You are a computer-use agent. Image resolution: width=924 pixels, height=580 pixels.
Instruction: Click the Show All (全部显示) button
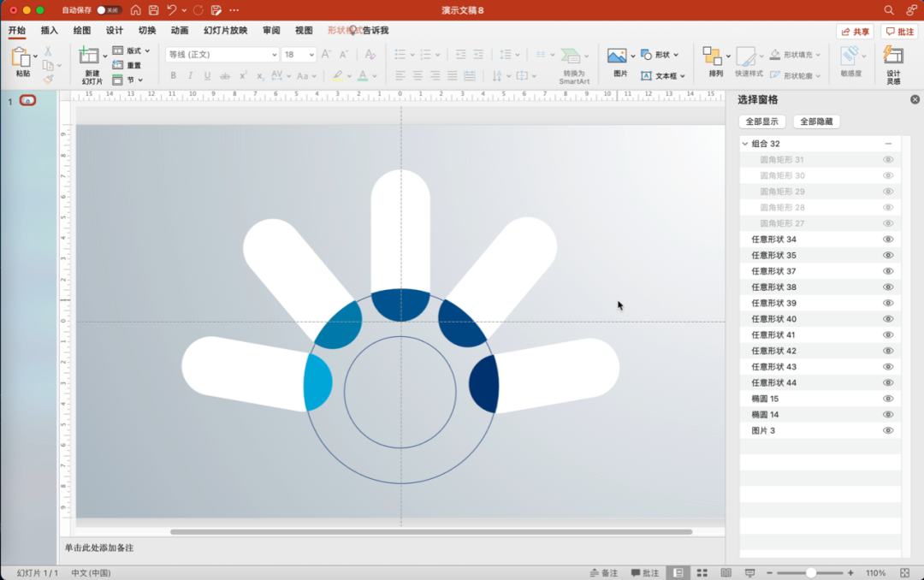[x=761, y=121]
